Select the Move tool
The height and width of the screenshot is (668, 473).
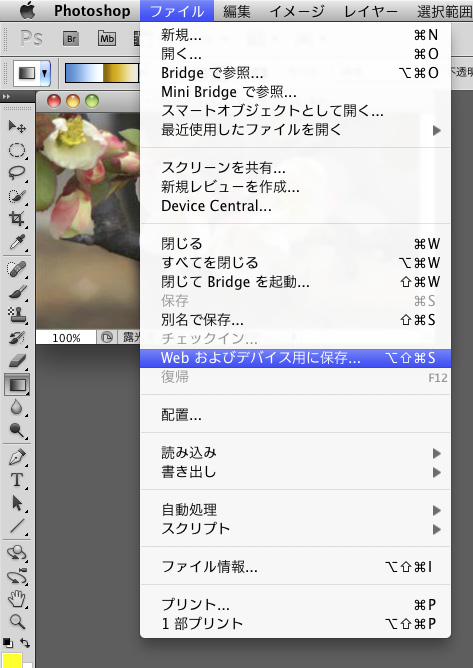[17, 126]
